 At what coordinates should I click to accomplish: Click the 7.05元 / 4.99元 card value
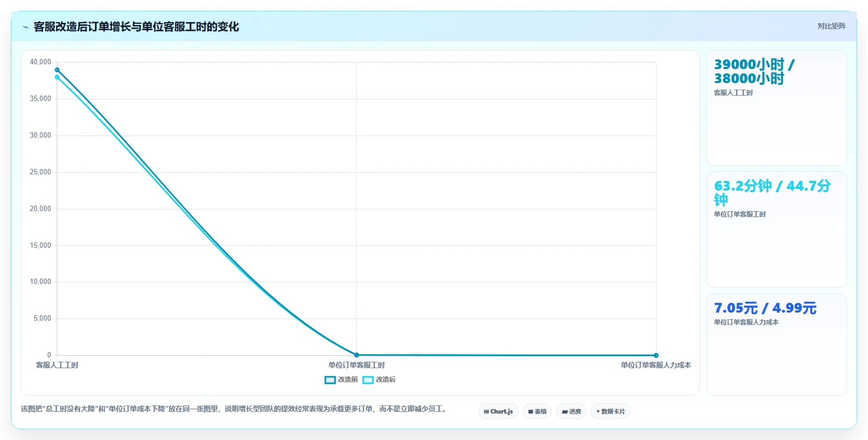[x=765, y=308]
